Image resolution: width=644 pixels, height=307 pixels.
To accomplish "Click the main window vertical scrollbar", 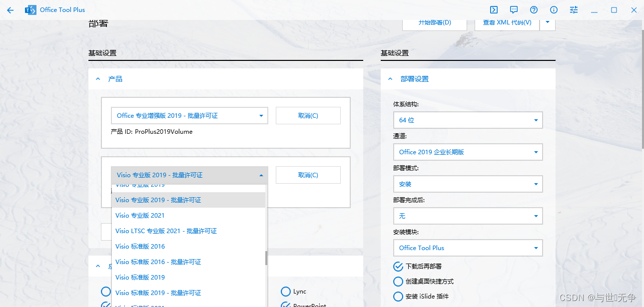I will click(642, 90).
